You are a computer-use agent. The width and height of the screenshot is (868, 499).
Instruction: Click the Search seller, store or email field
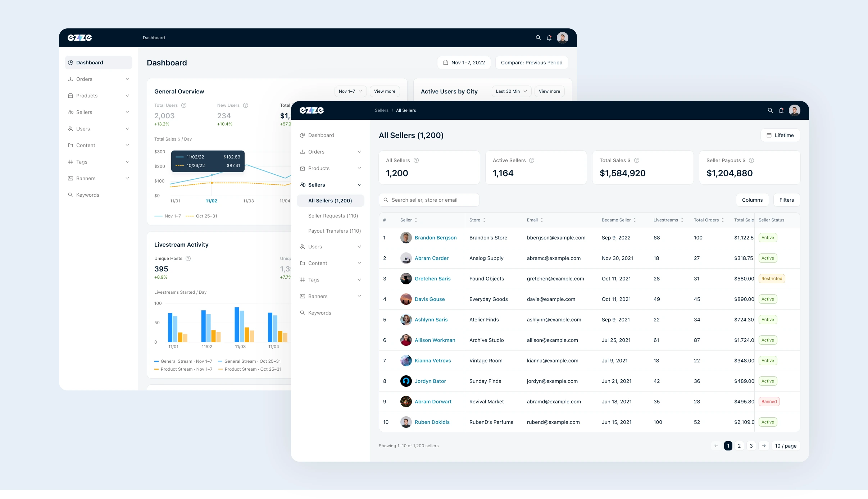[429, 200]
